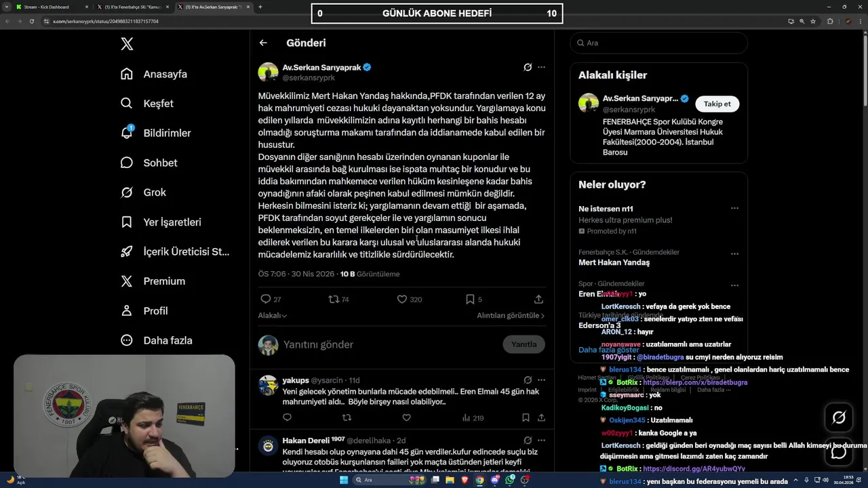Screen dimensions: 868x488
Task: Open İçerik Üreticisi Stüdyosu
Action: tap(175, 251)
